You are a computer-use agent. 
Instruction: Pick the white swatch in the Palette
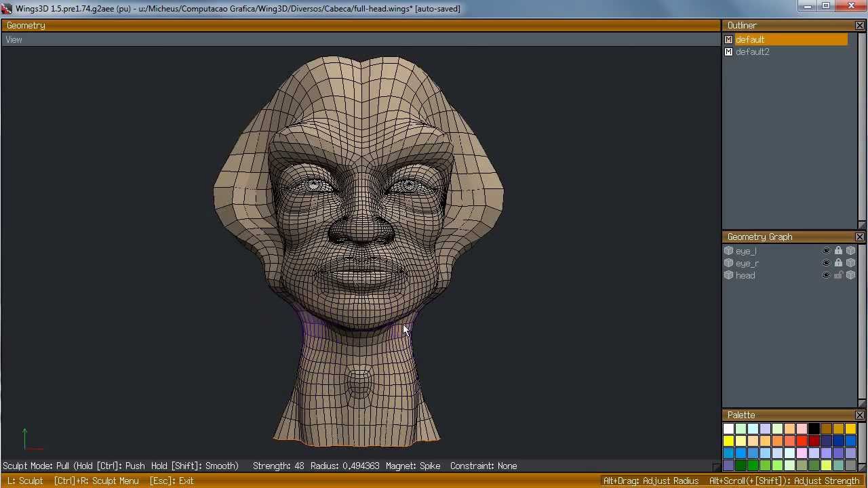click(x=728, y=428)
